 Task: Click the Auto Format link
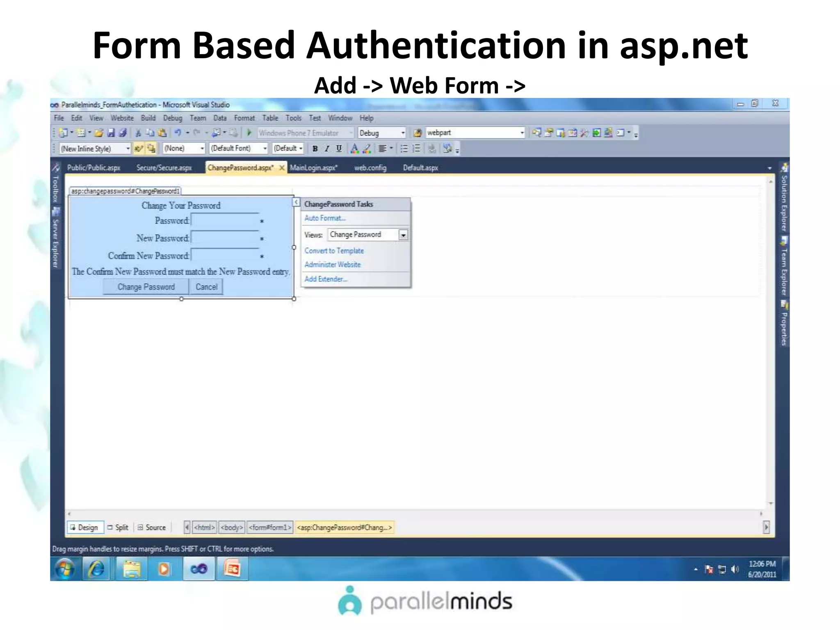tap(325, 218)
